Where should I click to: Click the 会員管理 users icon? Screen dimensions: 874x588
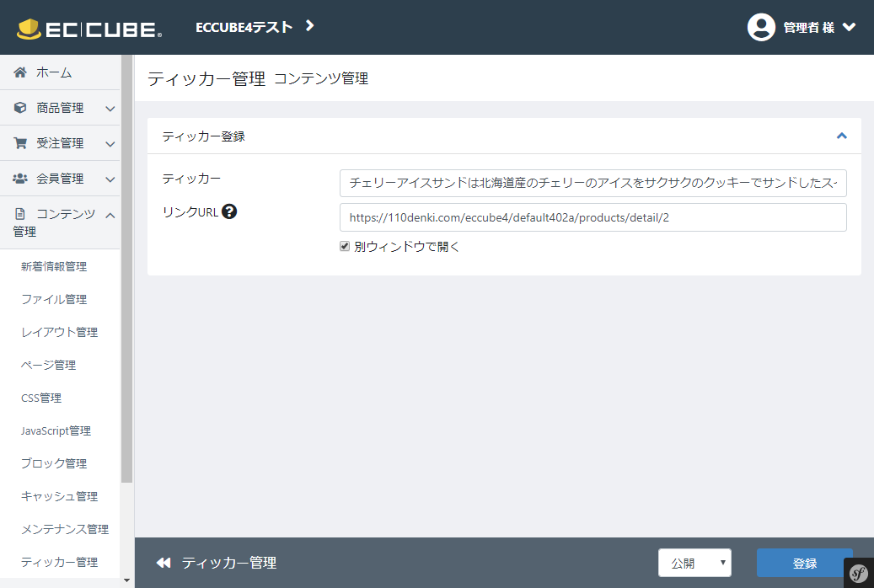pos(20,179)
